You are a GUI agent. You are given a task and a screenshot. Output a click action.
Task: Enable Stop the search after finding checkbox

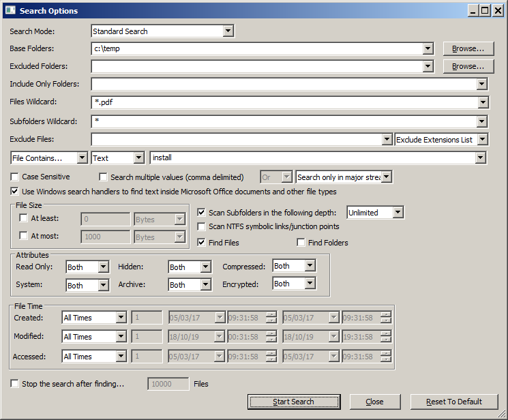[x=16, y=384]
